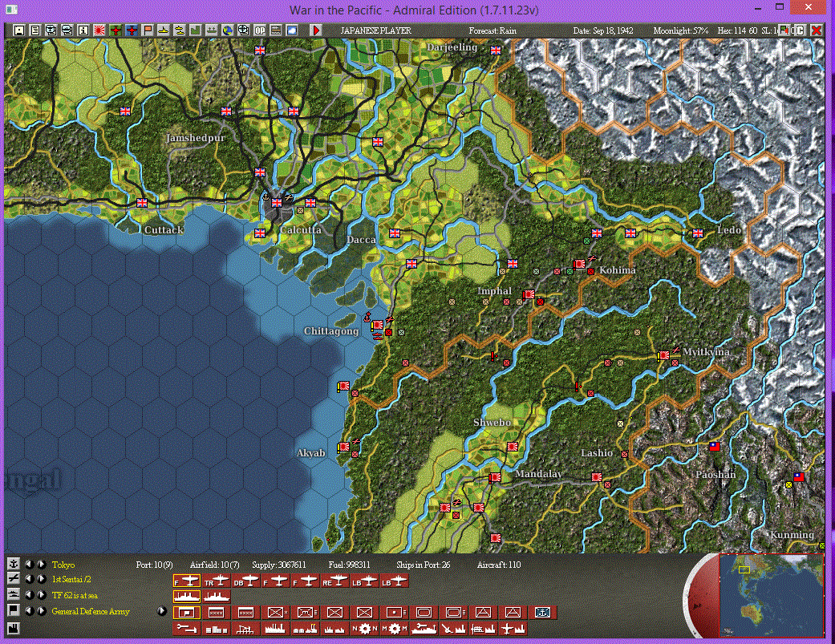Click the 'Ships in Port: 26' text

pos(423,565)
